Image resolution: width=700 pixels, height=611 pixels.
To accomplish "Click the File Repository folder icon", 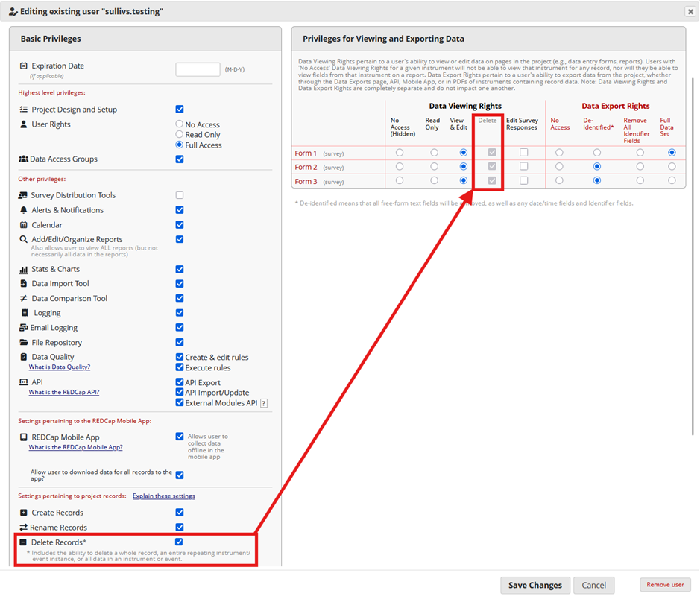I will tap(24, 342).
